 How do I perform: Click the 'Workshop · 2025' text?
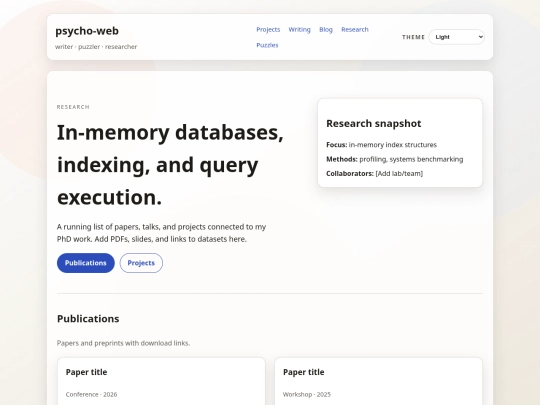point(307,394)
